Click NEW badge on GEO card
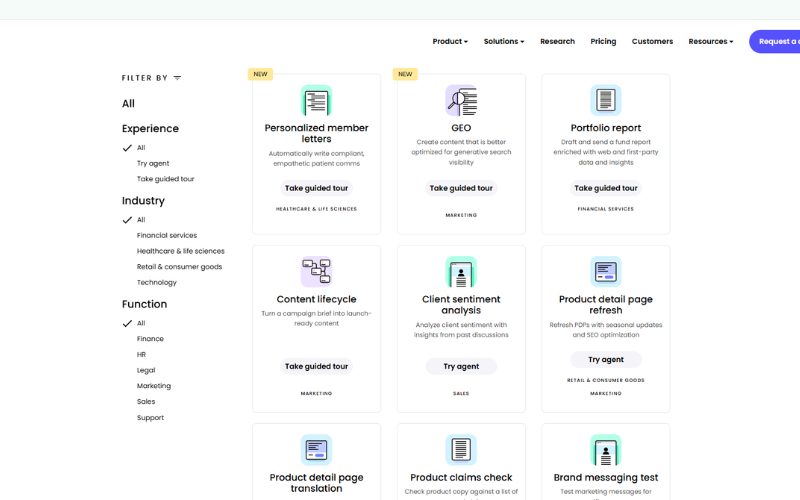 (405, 74)
